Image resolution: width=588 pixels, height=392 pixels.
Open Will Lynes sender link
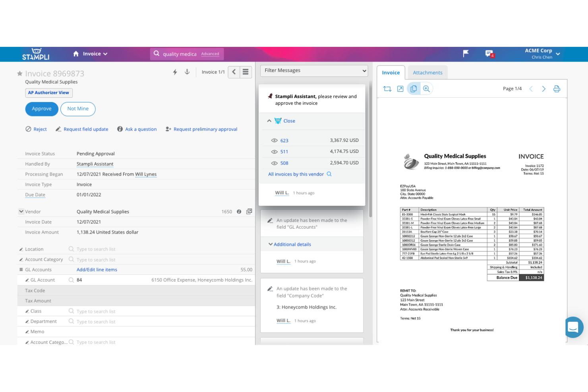146,174
